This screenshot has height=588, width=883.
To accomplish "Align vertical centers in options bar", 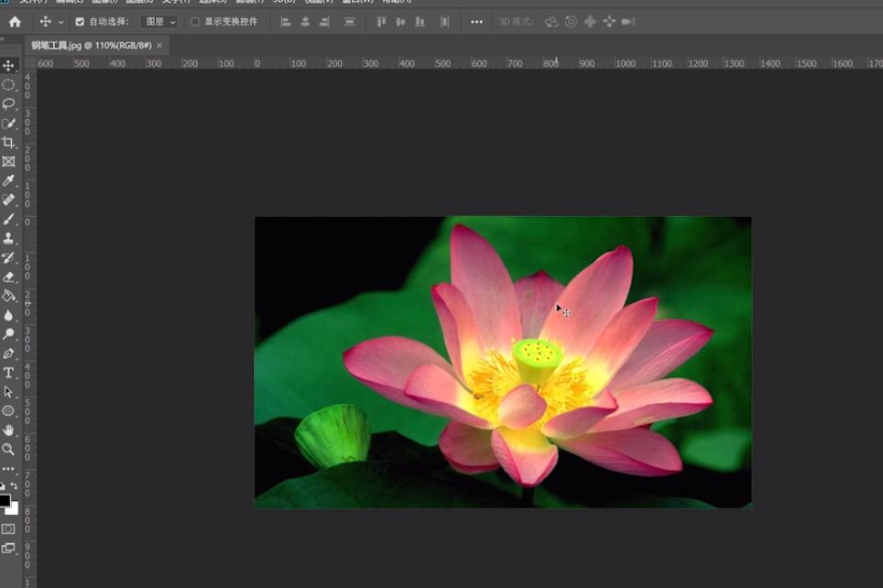I will [400, 22].
